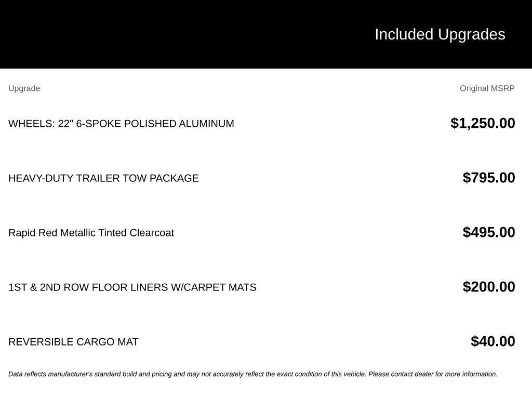Click the word WHEELS in first row
Screen dimensions: 532x399
tap(31, 124)
